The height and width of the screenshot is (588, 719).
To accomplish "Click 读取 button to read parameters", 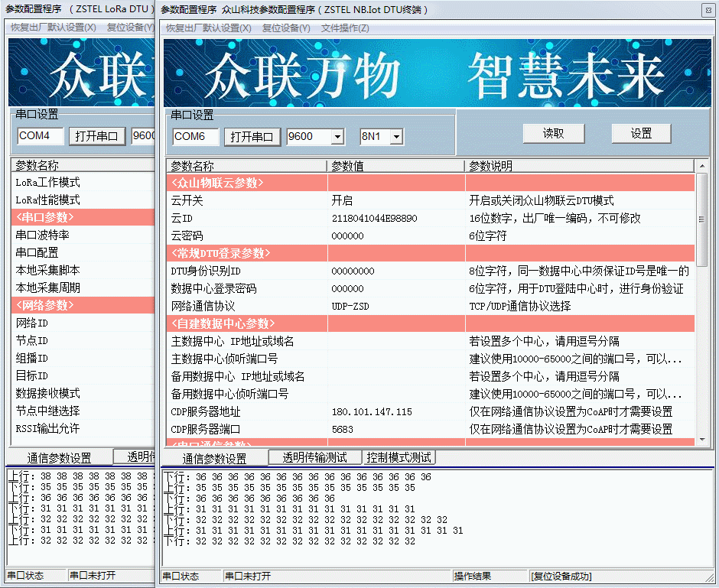I will [554, 133].
